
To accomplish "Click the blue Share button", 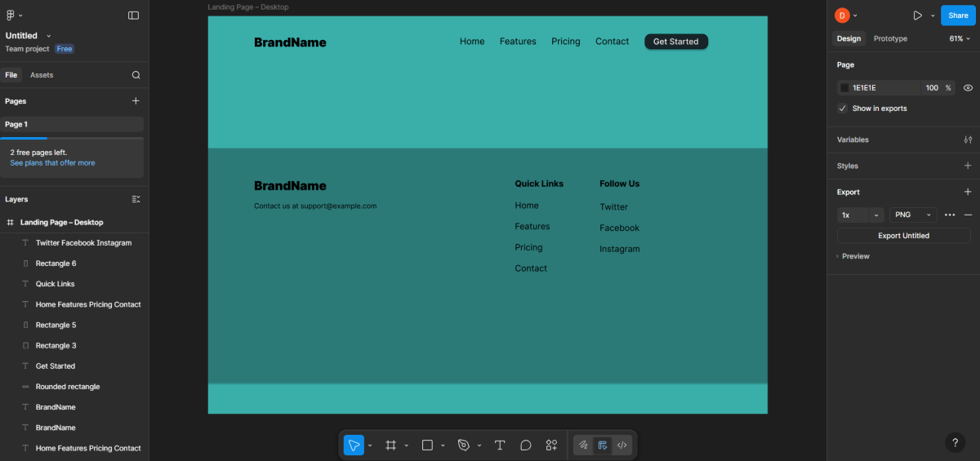I will click(958, 16).
